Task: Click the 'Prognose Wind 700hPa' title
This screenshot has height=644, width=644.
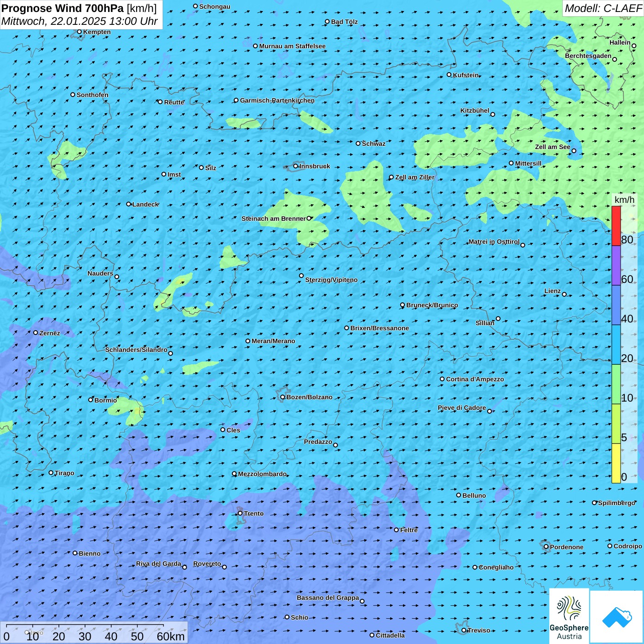Action: pyautogui.click(x=63, y=8)
